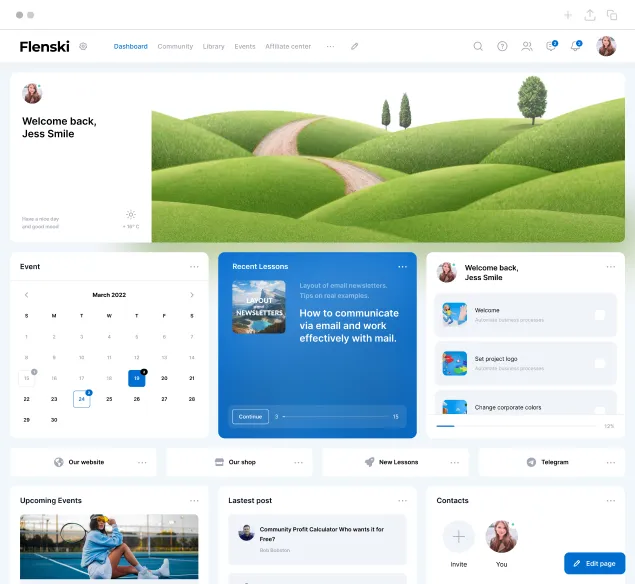Viewport: 635px width, 584px height.
Task: Switch to the Community tab
Action: [x=175, y=46]
